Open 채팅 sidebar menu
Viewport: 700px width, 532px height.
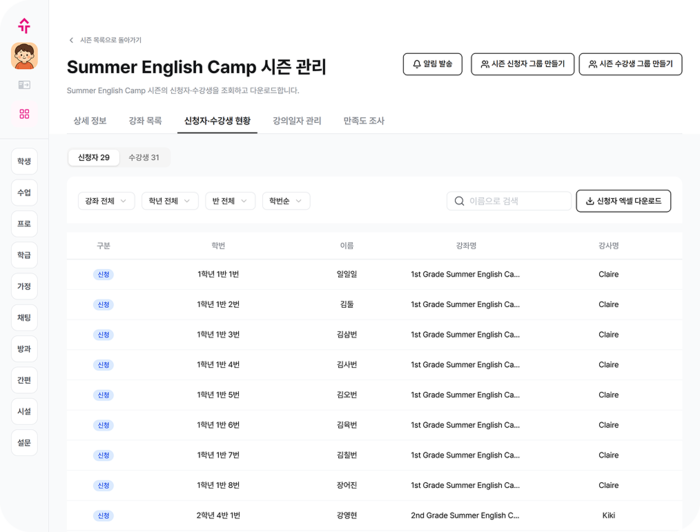click(x=24, y=317)
